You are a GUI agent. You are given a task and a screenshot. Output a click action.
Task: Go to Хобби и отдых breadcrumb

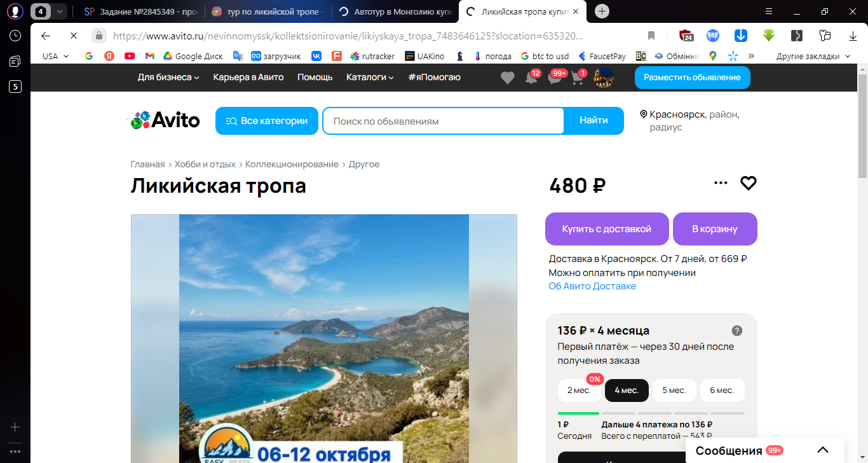click(205, 164)
